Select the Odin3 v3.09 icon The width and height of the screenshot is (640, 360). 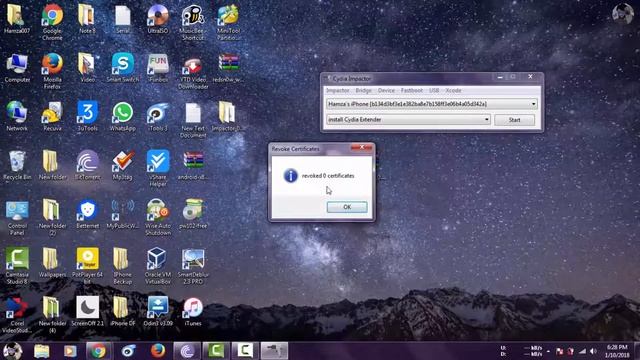click(x=158, y=311)
